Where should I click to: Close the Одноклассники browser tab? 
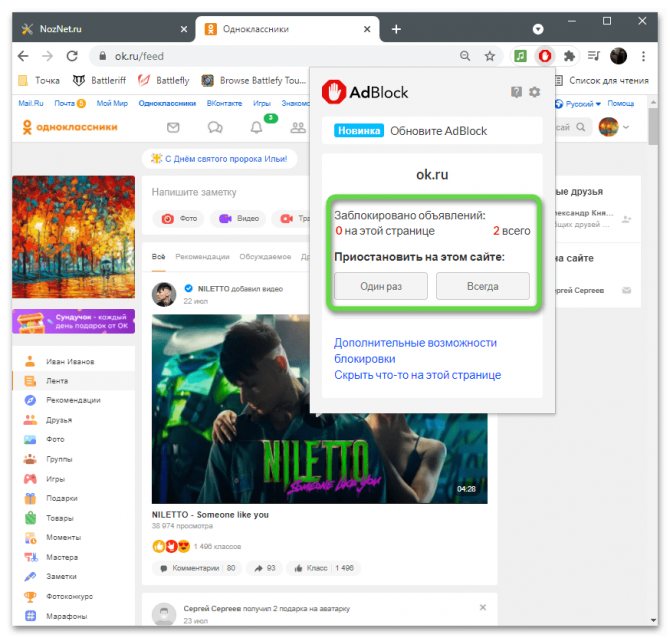tap(367, 29)
